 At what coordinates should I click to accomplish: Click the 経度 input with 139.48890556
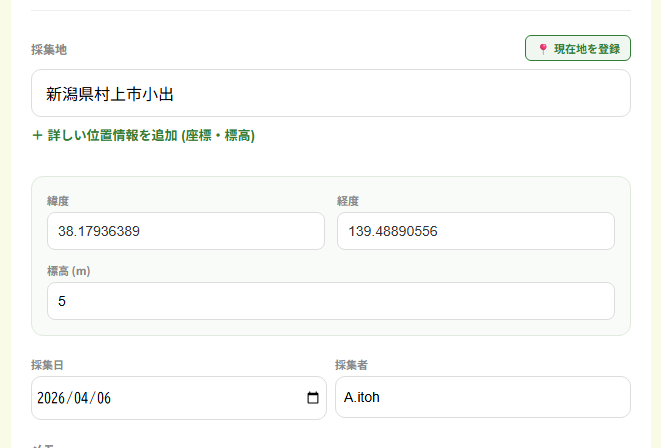tap(475, 231)
